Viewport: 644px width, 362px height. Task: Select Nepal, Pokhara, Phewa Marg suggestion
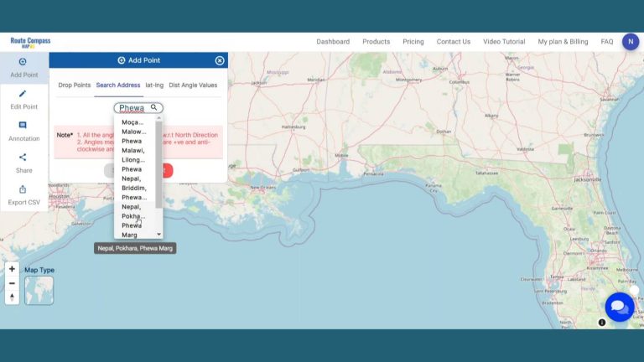click(134, 220)
